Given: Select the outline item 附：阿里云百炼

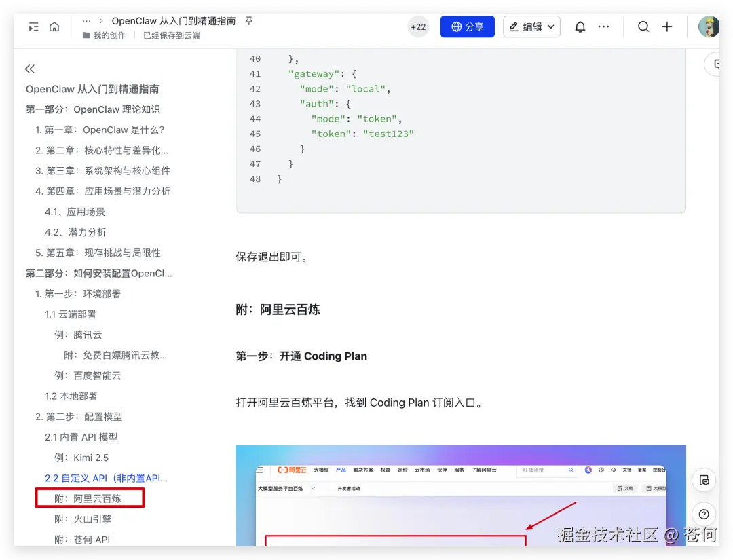Looking at the screenshot, I should (x=89, y=498).
